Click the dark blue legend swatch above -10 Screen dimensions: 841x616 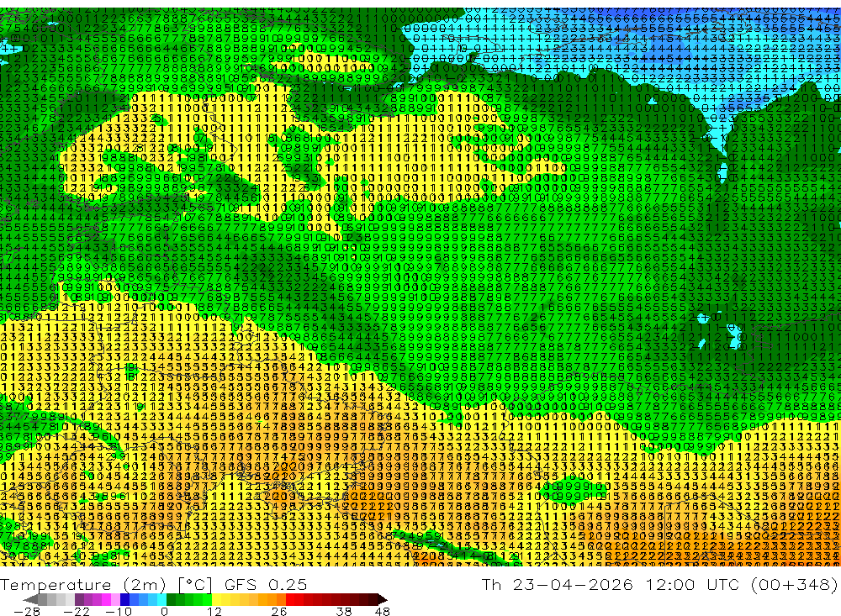[125, 599]
